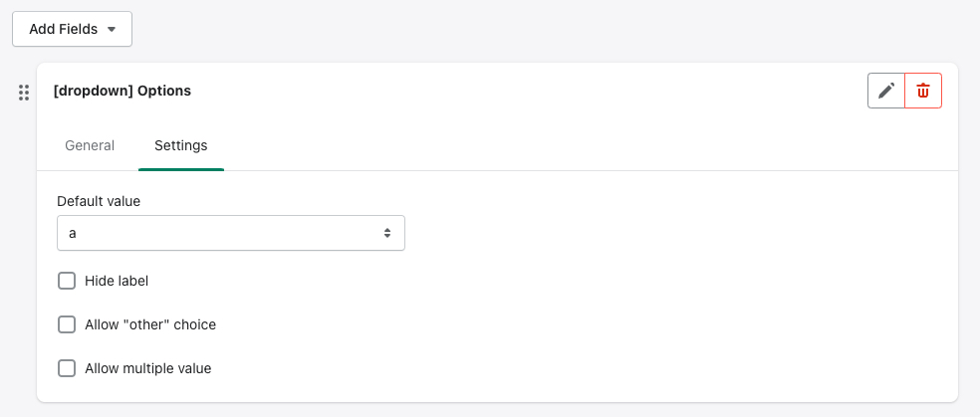Click the selected value "a" in the select
The image size is (980, 417).
click(73, 234)
